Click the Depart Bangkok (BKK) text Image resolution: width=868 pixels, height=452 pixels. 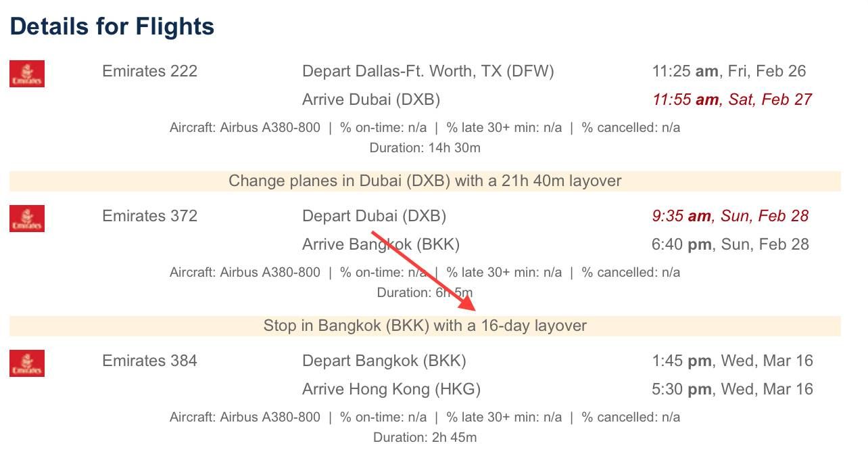pos(384,361)
